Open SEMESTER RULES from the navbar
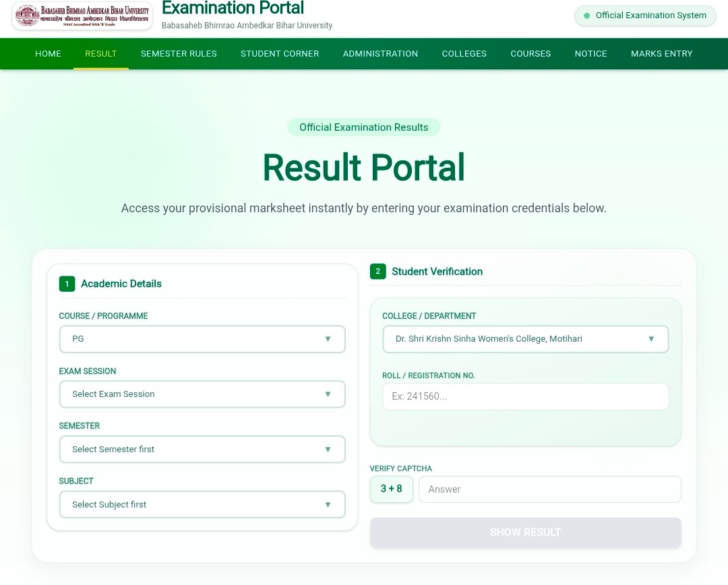The height and width of the screenshot is (585, 728). [179, 54]
